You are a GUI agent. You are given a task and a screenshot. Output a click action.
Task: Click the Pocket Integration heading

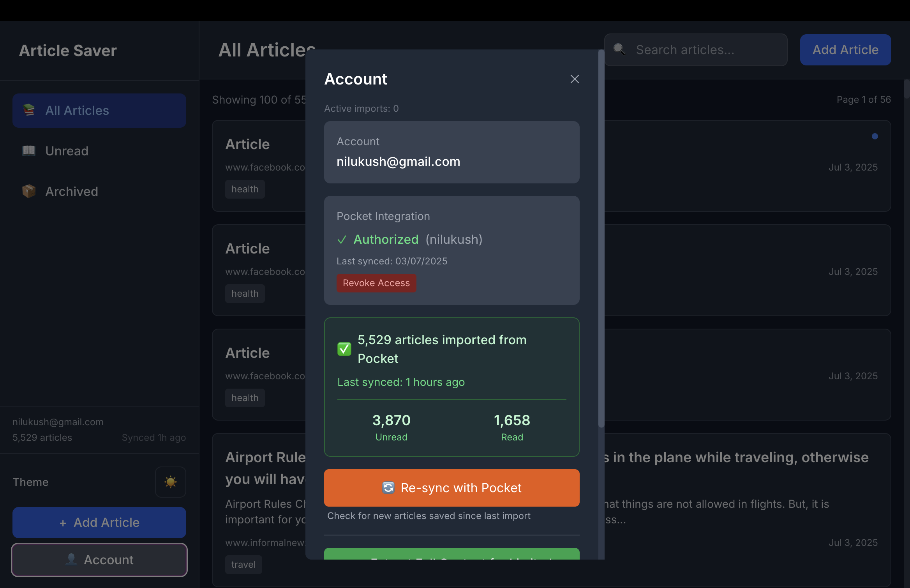click(383, 216)
